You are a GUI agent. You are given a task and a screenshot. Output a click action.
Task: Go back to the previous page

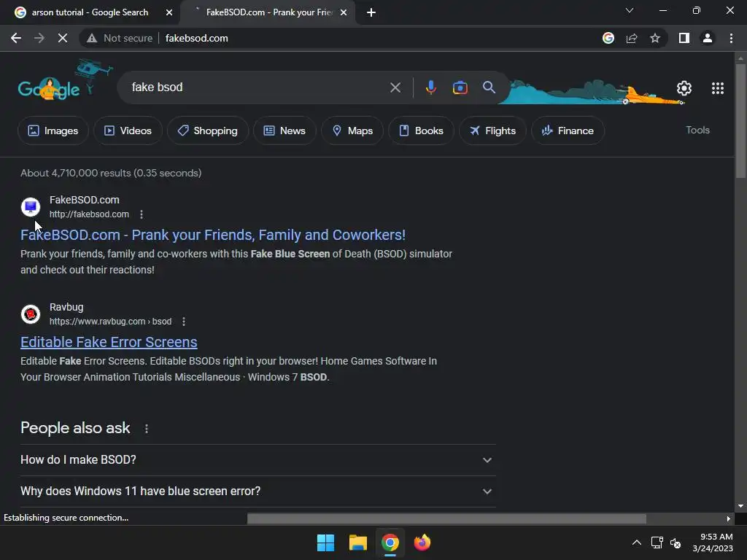(16, 38)
